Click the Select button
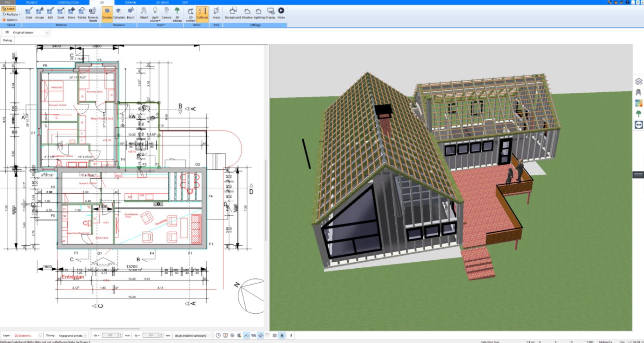The image size is (644, 343). 9,9
